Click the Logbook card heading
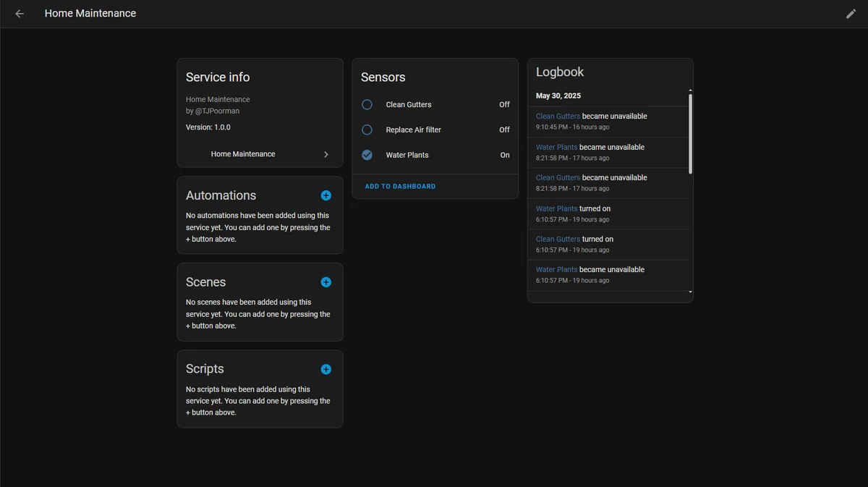Image resolution: width=868 pixels, height=487 pixels. [x=560, y=72]
